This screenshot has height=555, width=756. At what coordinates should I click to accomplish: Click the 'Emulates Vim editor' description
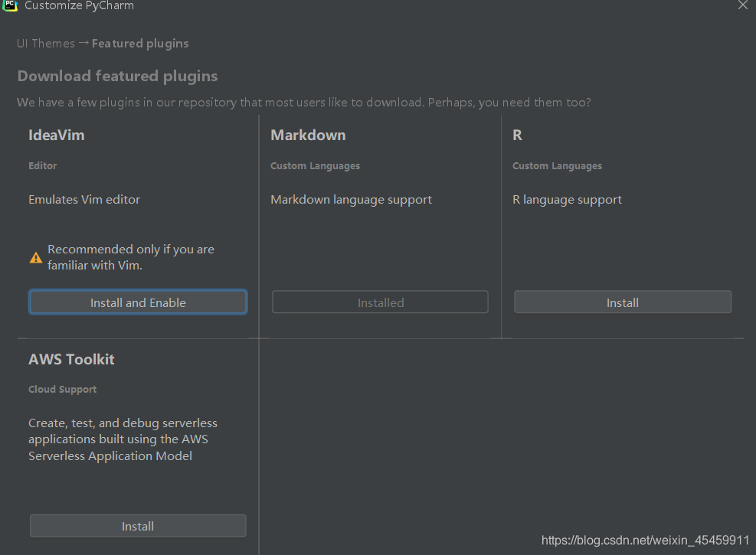pos(84,200)
